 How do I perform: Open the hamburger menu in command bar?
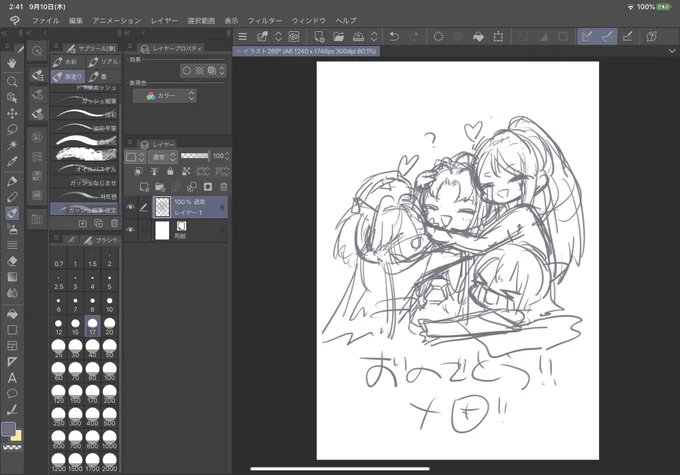pyautogui.click(x=242, y=36)
